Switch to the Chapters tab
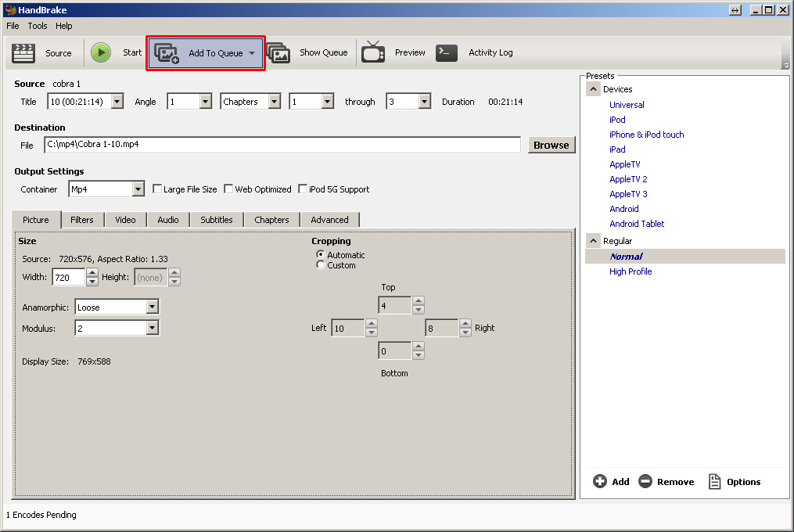794x532 pixels. coord(272,220)
